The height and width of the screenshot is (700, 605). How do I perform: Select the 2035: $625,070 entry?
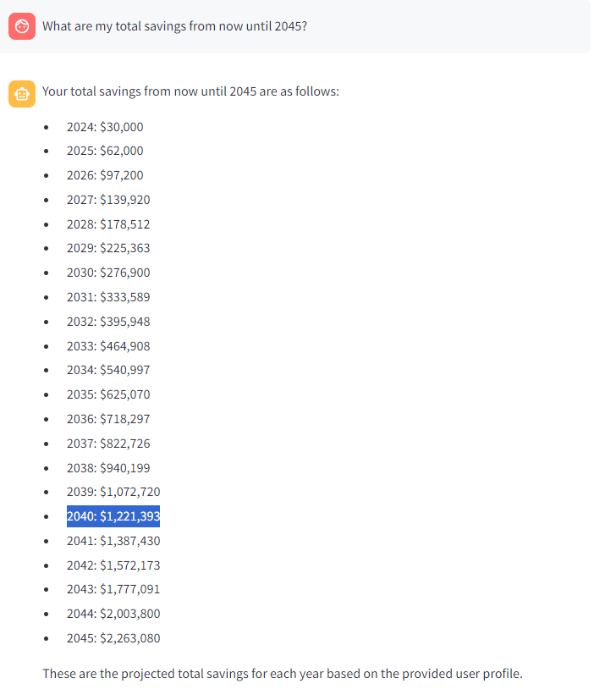pos(108,394)
